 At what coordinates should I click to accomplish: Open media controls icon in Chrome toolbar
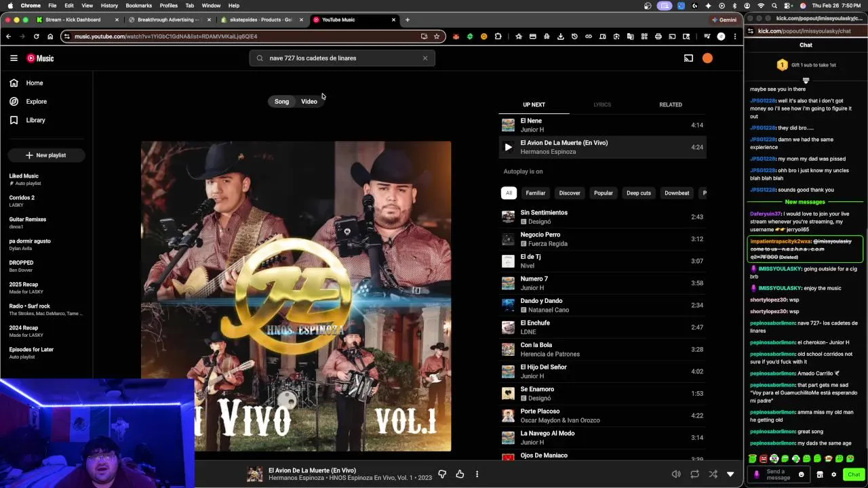[x=707, y=37]
